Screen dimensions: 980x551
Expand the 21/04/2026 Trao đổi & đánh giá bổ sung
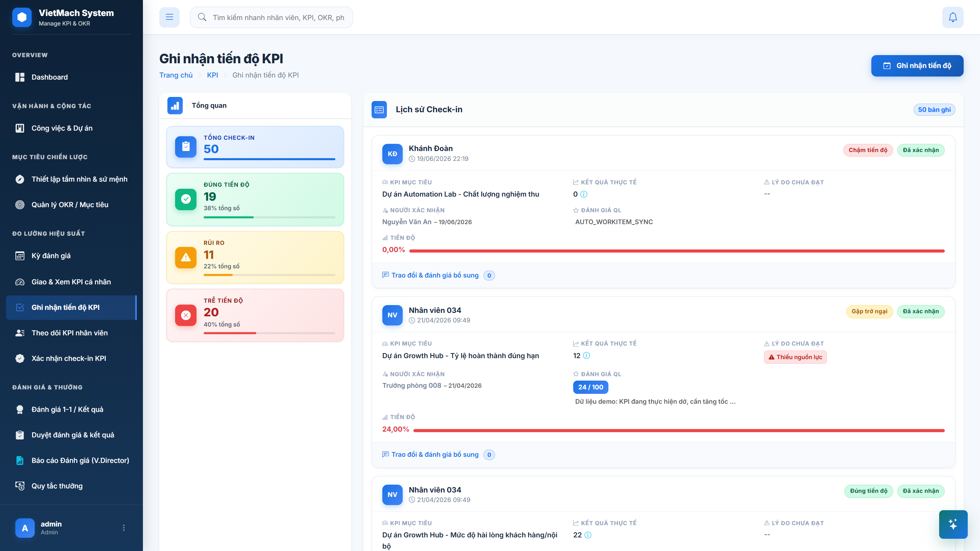pyautogui.click(x=438, y=454)
